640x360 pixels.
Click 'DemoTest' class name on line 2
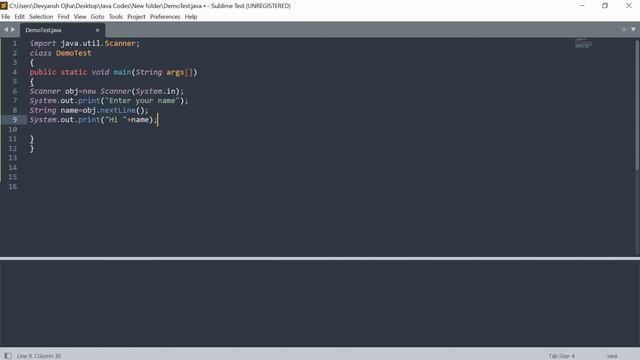click(73, 53)
